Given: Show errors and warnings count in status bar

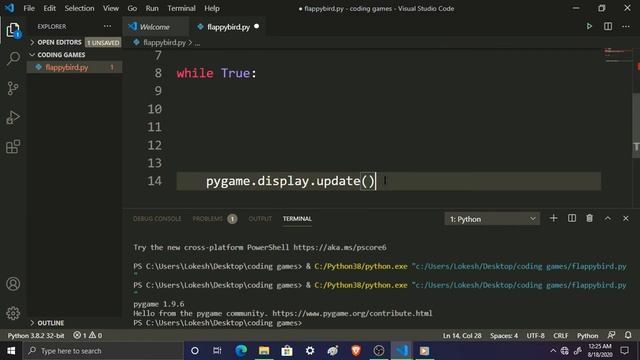Looking at the screenshot, I should pos(87,336).
